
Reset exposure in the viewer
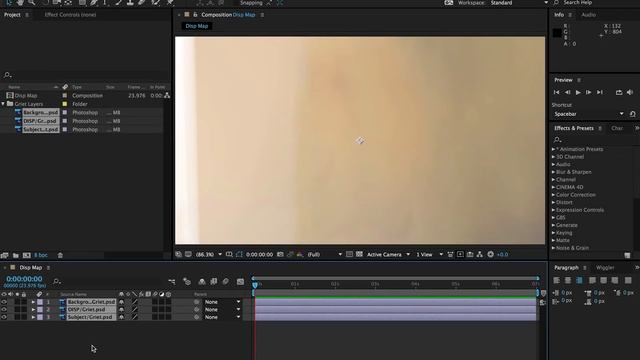tap(490, 254)
